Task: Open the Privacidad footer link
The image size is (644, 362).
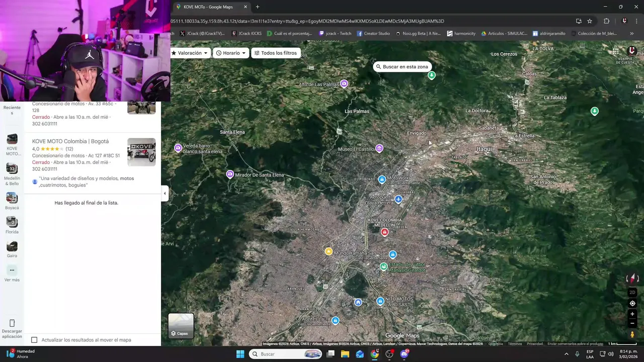Action: [535, 344]
